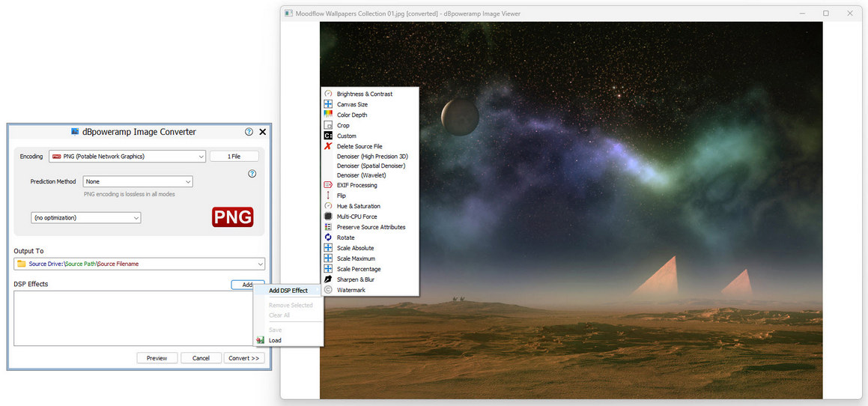Click the Brightness & Contrast icon
Image resolution: width=868 pixels, height=406 pixels.
[328, 94]
